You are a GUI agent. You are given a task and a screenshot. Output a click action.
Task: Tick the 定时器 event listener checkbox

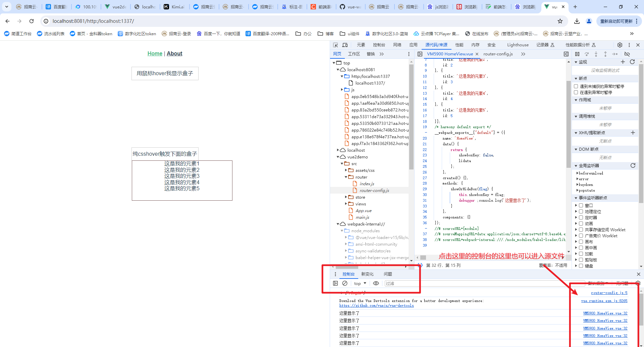tap(581, 217)
